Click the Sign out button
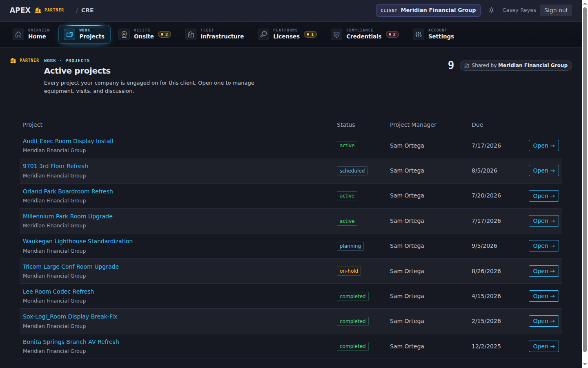 pyautogui.click(x=556, y=10)
